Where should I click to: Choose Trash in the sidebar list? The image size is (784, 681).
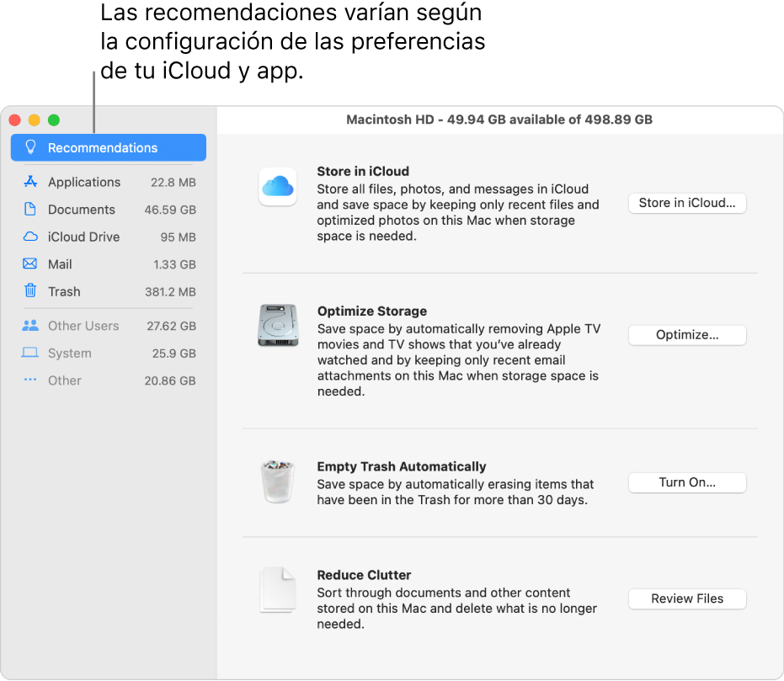point(109,291)
